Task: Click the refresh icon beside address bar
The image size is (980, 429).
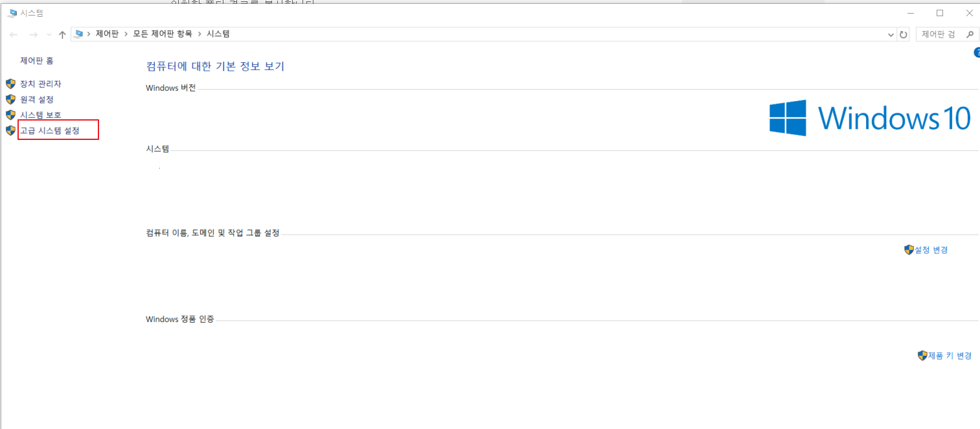Action: pos(904,34)
